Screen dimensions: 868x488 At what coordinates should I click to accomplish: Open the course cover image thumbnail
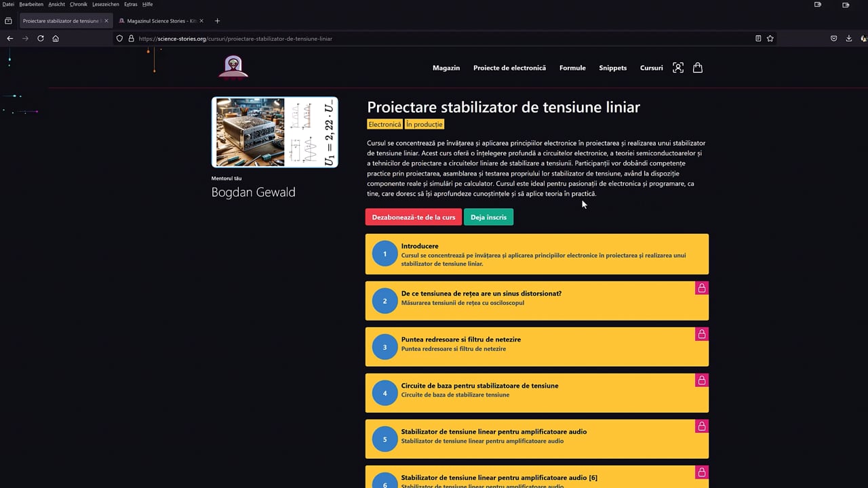(275, 132)
